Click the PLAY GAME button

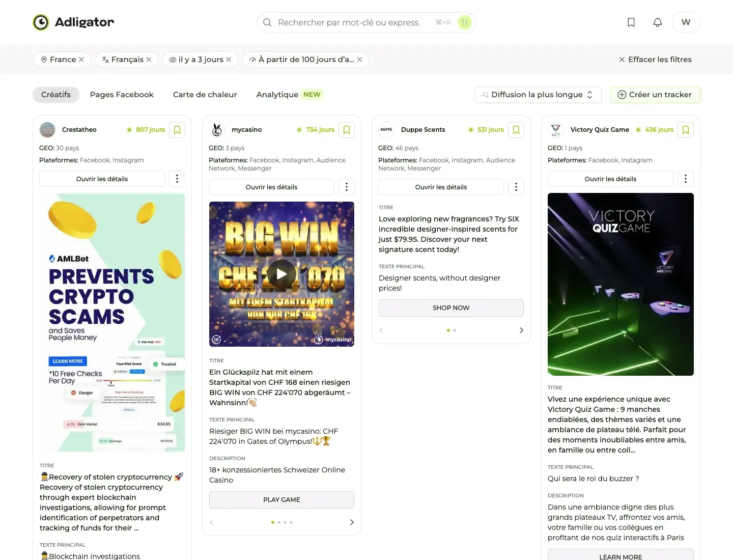click(x=281, y=500)
